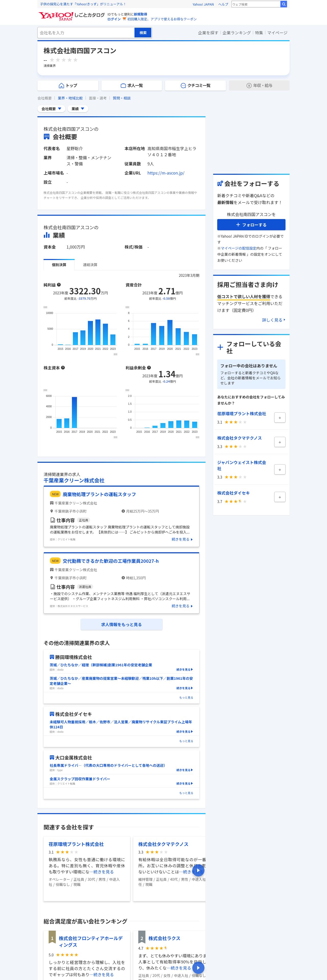Open the トップ tab

(68, 85)
